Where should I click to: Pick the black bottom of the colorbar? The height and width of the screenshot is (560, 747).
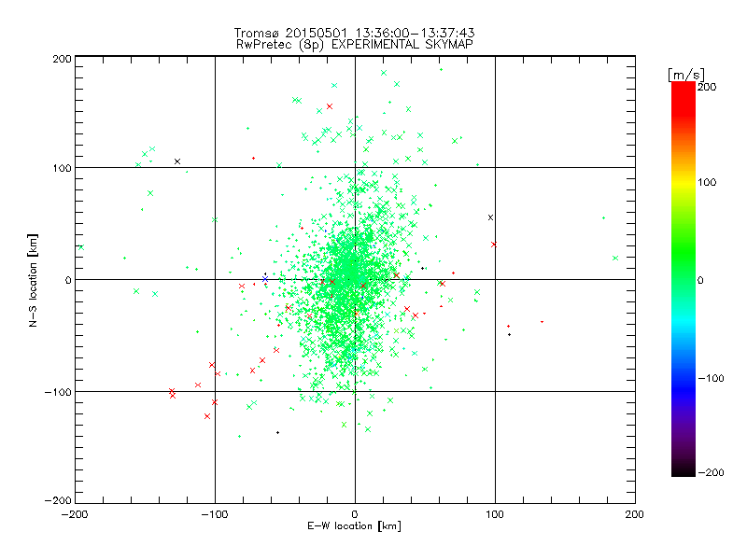[x=684, y=470]
